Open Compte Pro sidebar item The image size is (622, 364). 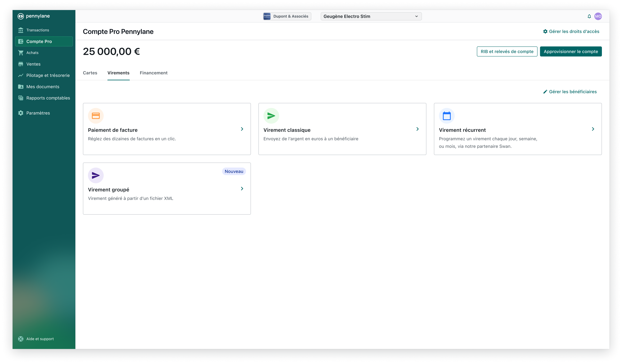(x=44, y=41)
